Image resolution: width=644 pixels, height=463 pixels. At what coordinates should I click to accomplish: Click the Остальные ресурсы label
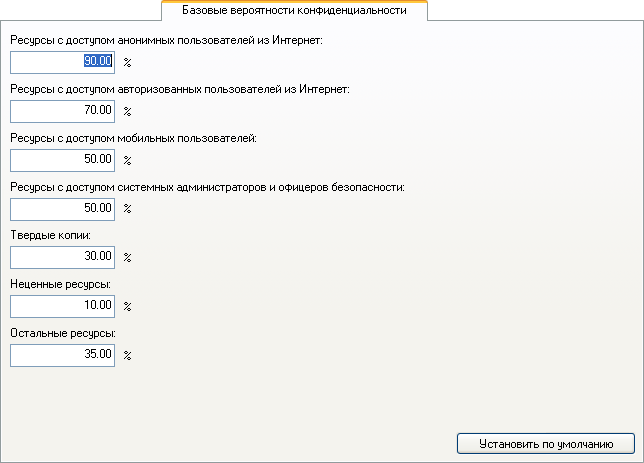click(63, 333)
